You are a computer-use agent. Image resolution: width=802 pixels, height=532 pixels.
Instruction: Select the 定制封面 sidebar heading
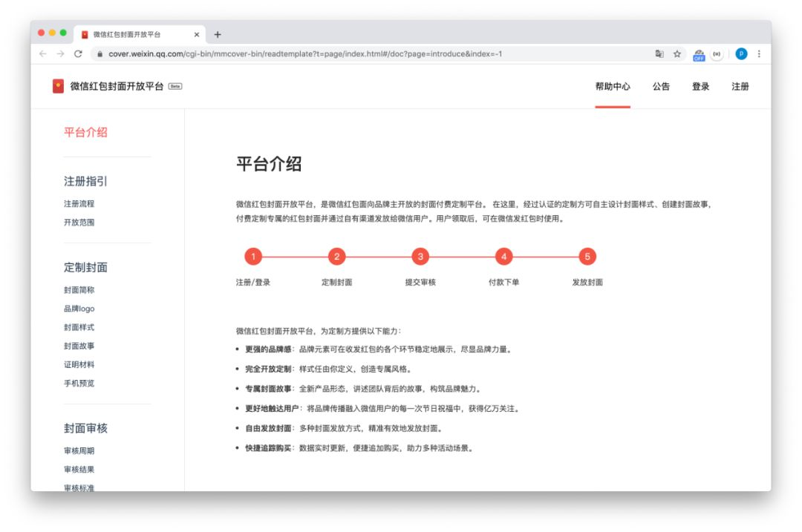(x=85, y=267)
